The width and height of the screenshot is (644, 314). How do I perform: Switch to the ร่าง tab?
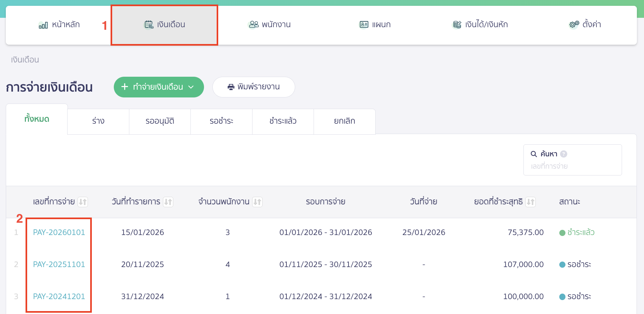tap(98, 121)
